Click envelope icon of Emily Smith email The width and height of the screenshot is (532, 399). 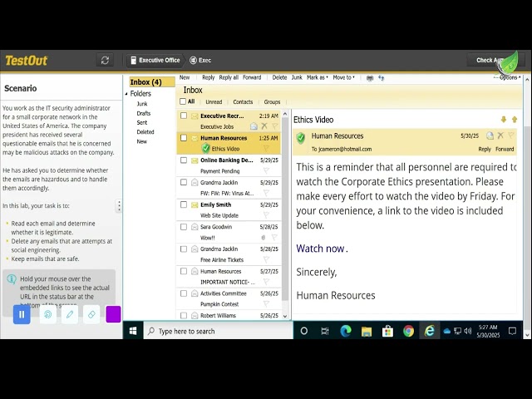[195, 205]
